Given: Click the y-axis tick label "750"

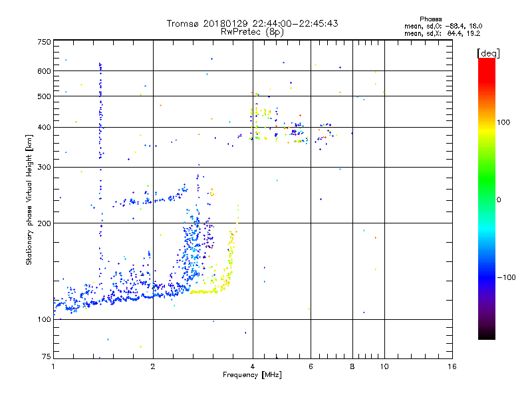Looking at the screenshot, I should tap(44, 42).
